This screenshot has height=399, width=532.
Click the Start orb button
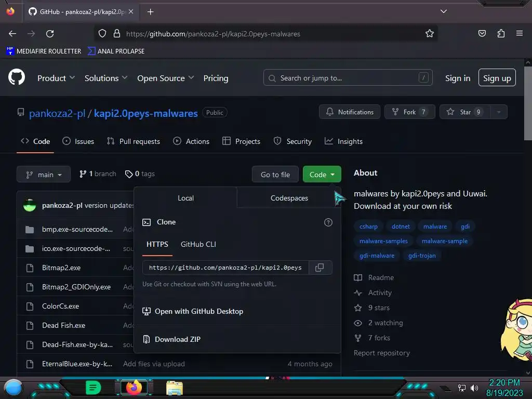pyautogui.click(x=13, y=388)
